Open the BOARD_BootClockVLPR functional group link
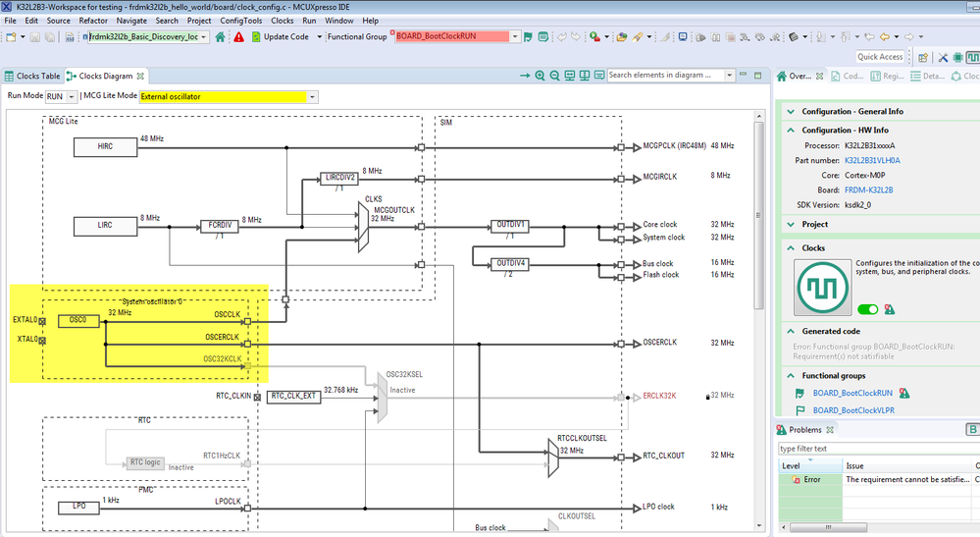 (853, 410)
